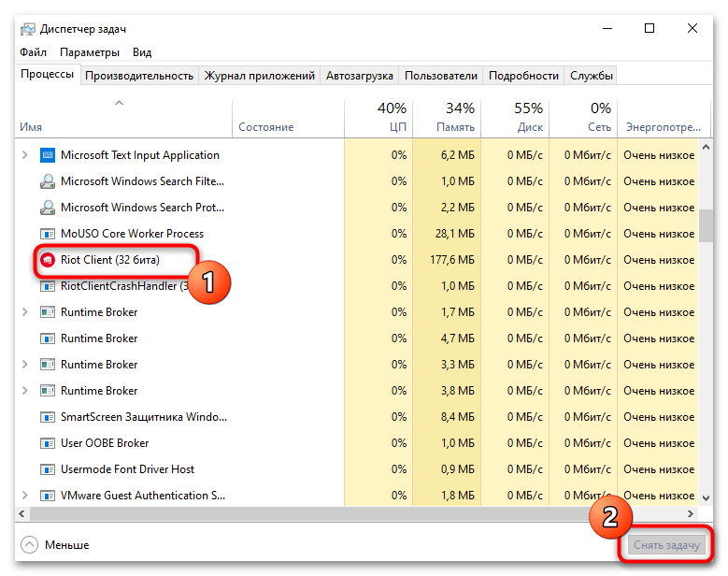Click the 8,4 МБ memory value
This screenshot has width=728, height=576.
point(458,417)
